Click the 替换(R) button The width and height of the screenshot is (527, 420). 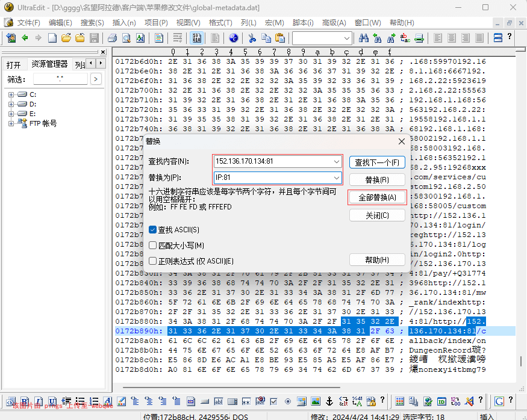377,180
